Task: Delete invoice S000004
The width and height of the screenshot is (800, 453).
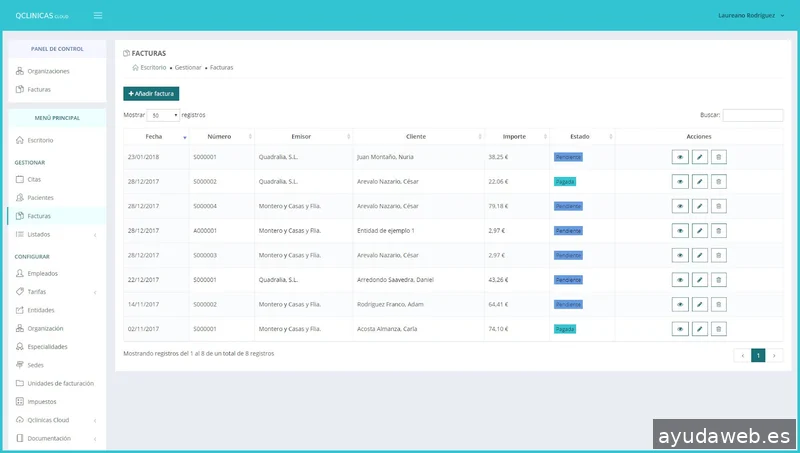Action: click(x=718, y=206)
